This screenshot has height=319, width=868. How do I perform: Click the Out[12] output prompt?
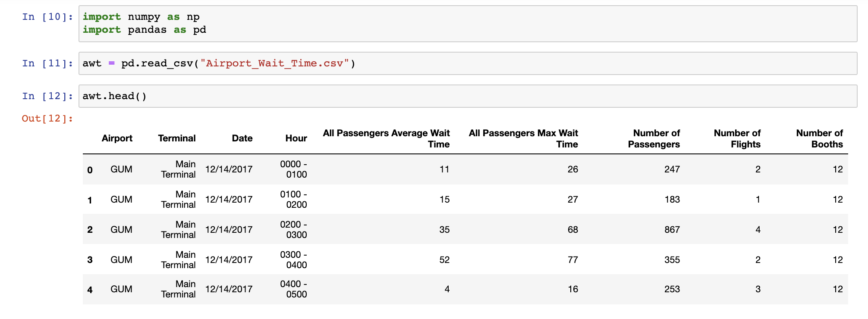(47, 119)
